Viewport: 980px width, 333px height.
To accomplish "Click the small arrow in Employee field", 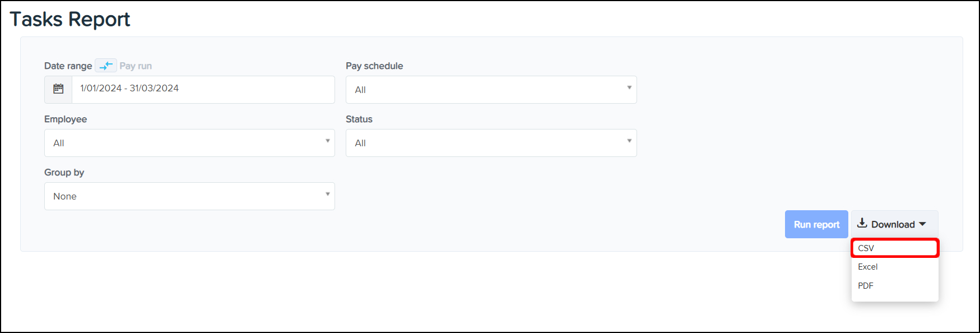I will coord(328,141).
